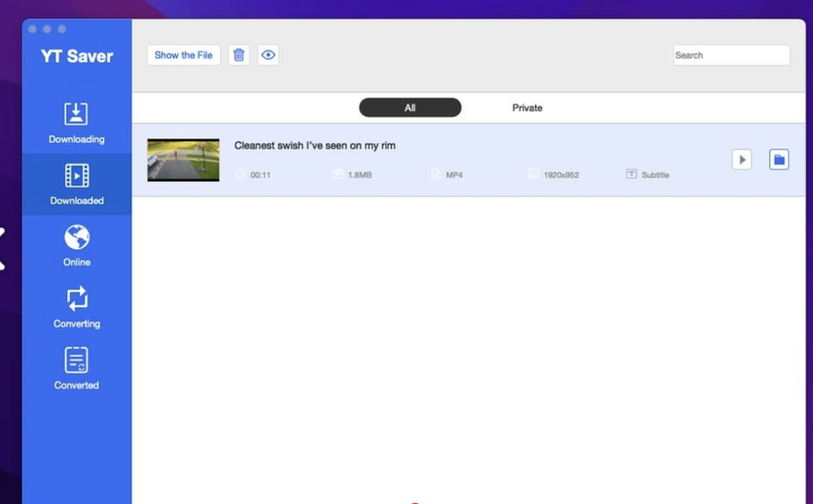Click into the Search field

731,55
